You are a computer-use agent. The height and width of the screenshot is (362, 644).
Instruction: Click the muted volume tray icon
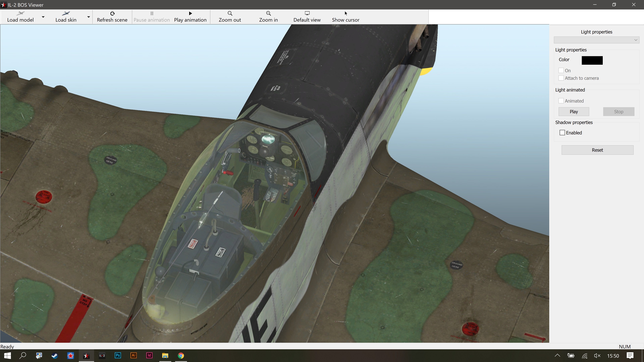point(597,355)
